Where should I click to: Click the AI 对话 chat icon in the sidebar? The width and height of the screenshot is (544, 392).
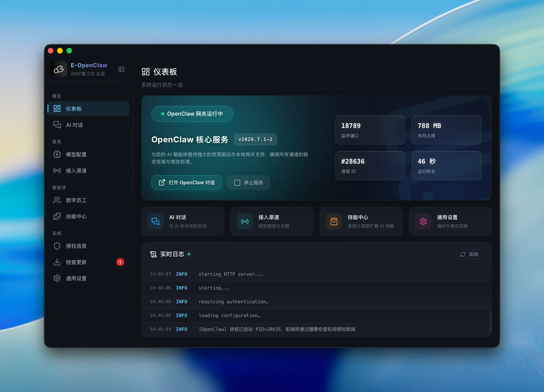[x=57, y=125]
